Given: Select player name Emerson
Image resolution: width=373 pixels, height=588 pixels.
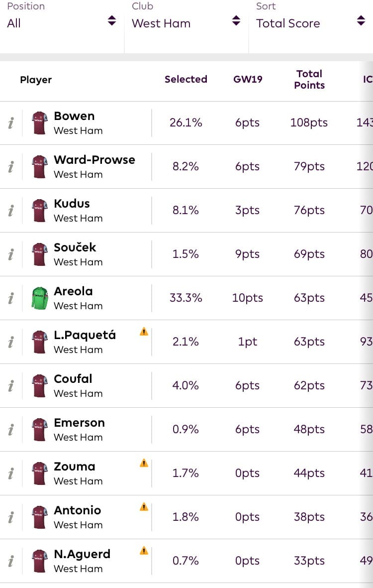Looking at the screenshot, I should 79,423.
